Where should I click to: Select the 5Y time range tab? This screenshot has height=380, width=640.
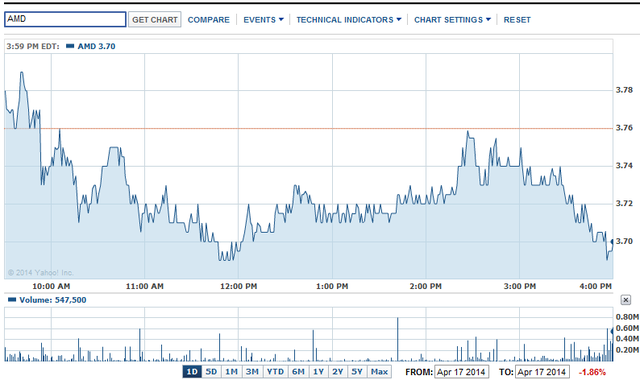[x=357, y=372]
